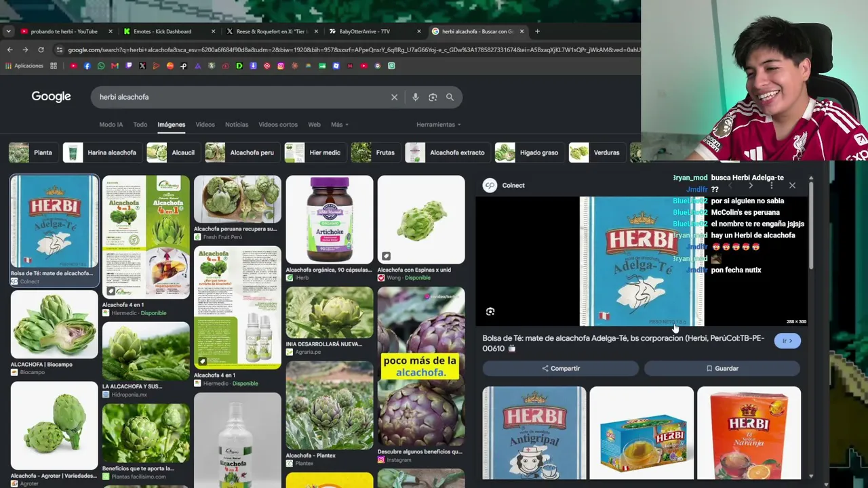Show next image in the preview panel

point(751,185)
